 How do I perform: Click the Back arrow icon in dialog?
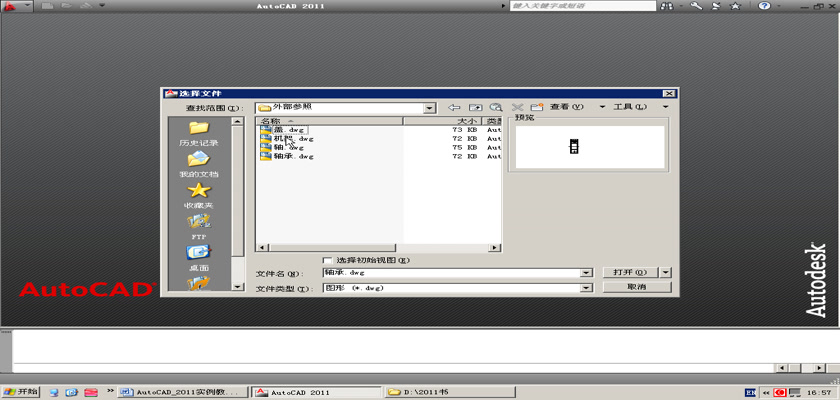(454, 107)
